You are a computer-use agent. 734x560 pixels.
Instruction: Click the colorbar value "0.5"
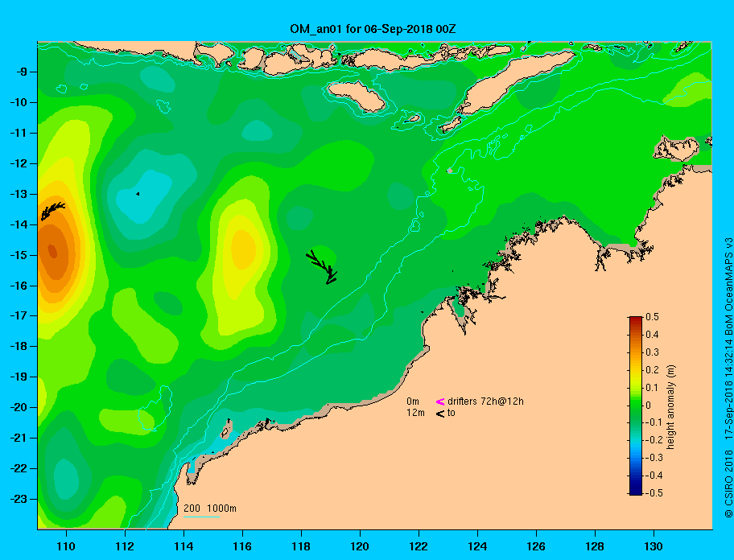click(x=652, y=317)
